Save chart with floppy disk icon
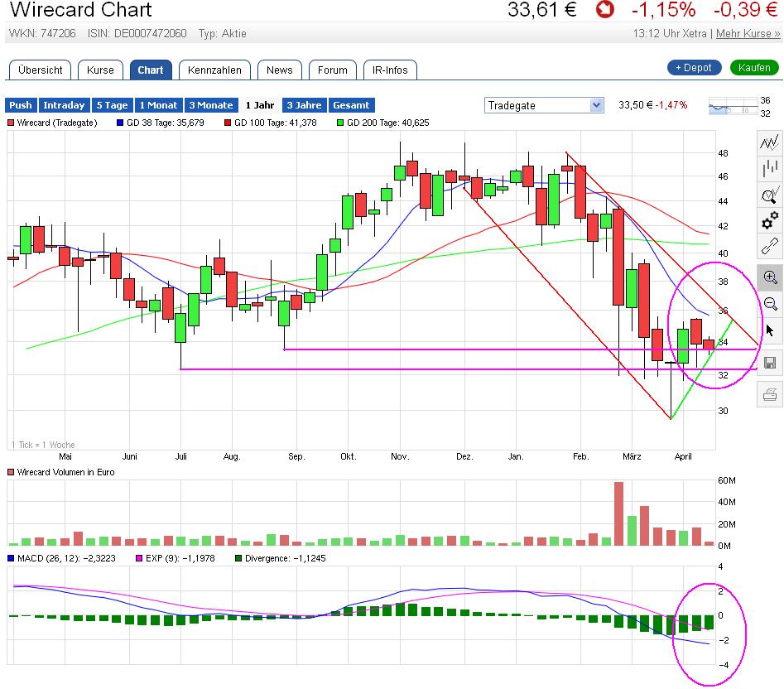 tap(769, 363)
